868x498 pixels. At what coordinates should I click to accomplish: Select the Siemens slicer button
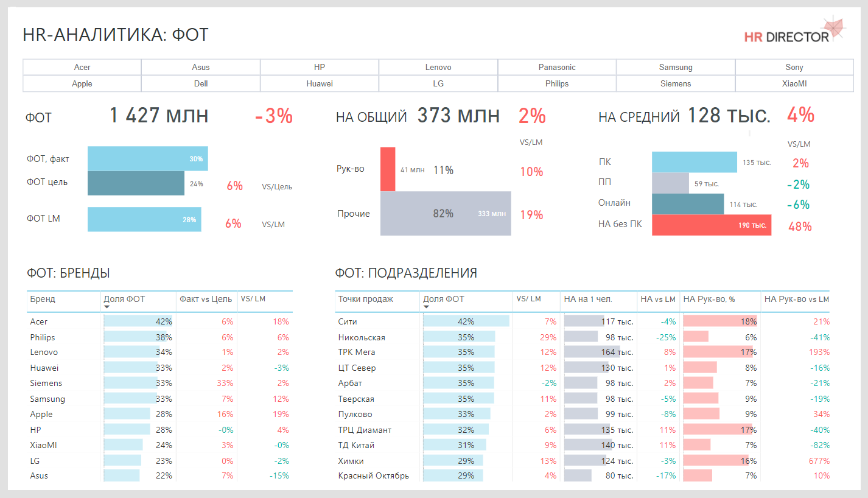pyautogui.click(x=676, y=83)
